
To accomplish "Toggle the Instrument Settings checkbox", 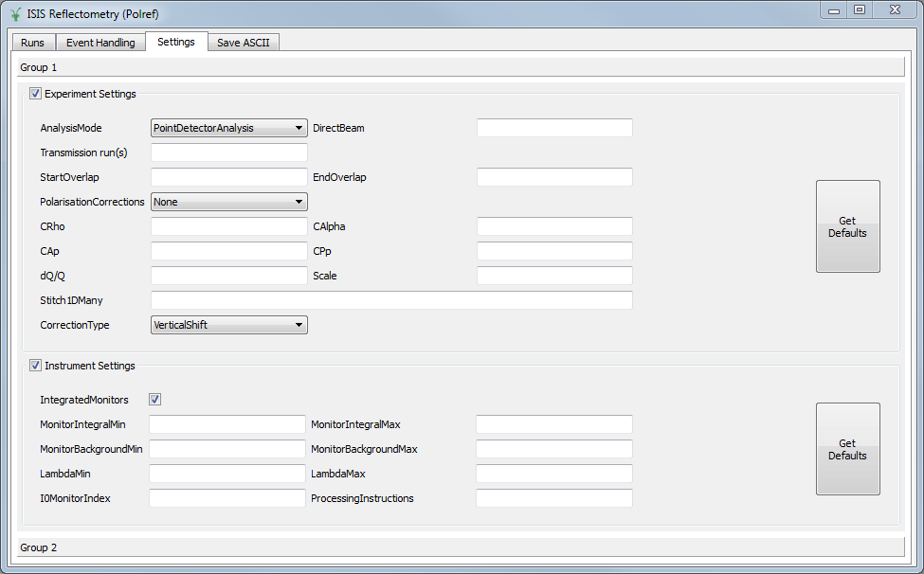I will [35, 365].
